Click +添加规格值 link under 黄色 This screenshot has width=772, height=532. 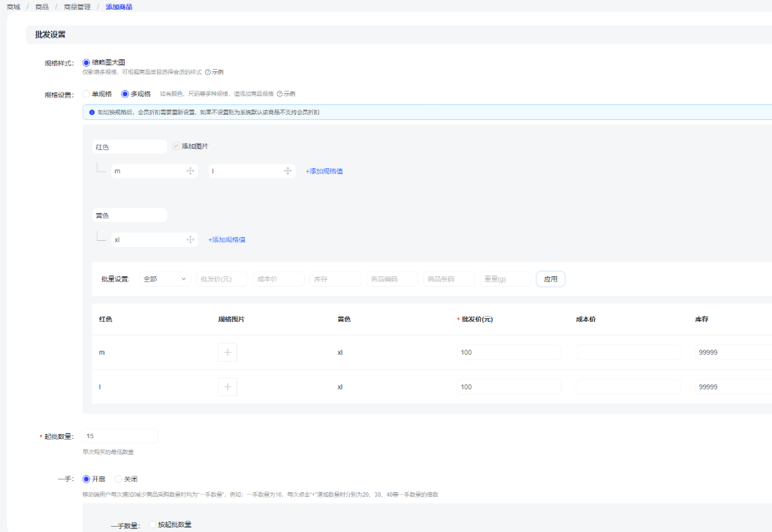227,240
